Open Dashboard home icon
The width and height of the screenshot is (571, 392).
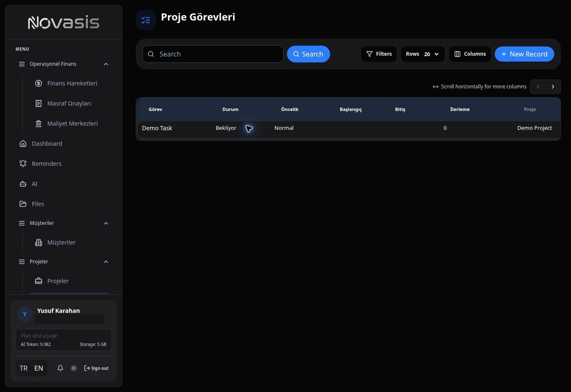[23, 144]
